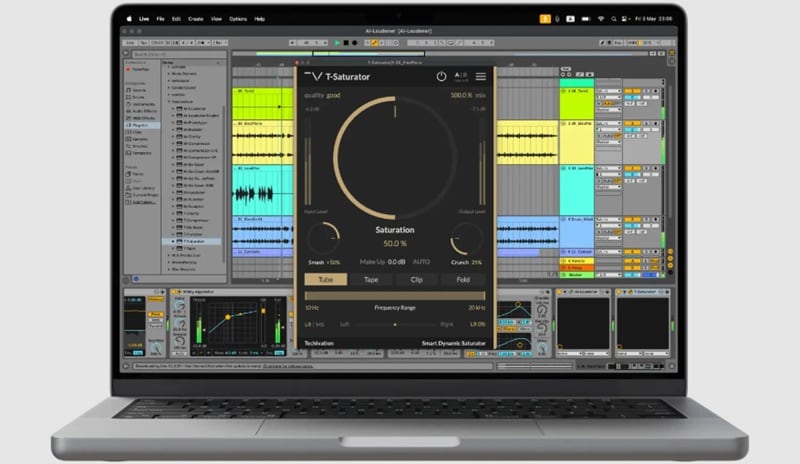
Task: Open the Live menu in macOS menu bar
Action: point(144,19)
